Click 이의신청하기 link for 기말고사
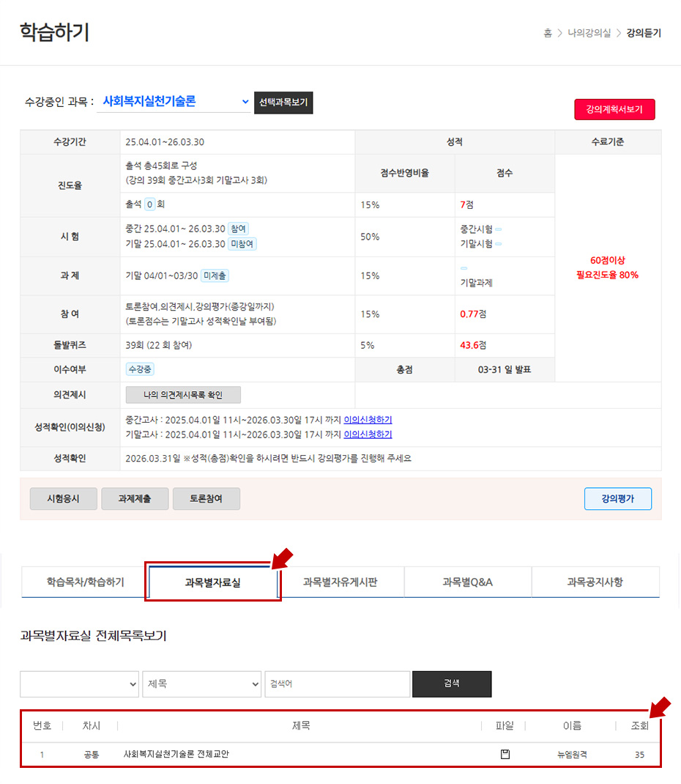The image size is (681, 784). click(368, 434)
